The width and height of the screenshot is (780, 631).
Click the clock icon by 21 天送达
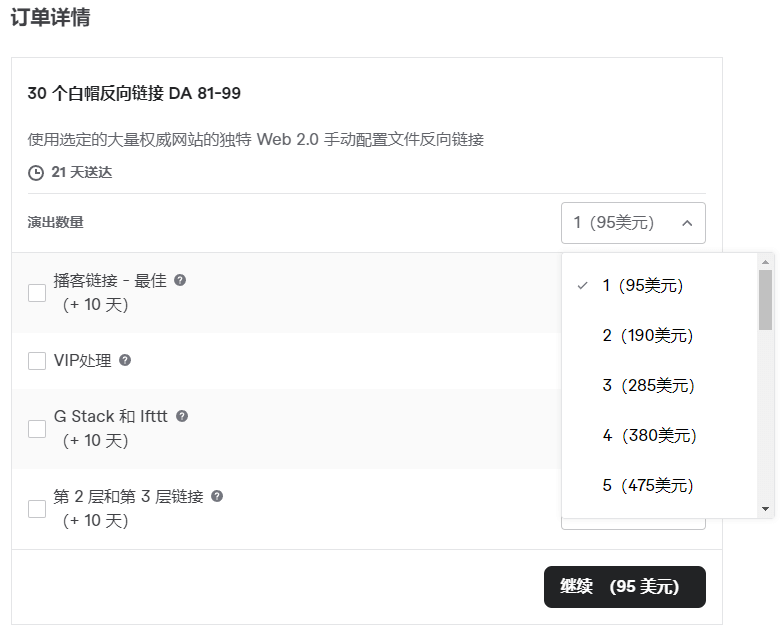coord(36,173)
